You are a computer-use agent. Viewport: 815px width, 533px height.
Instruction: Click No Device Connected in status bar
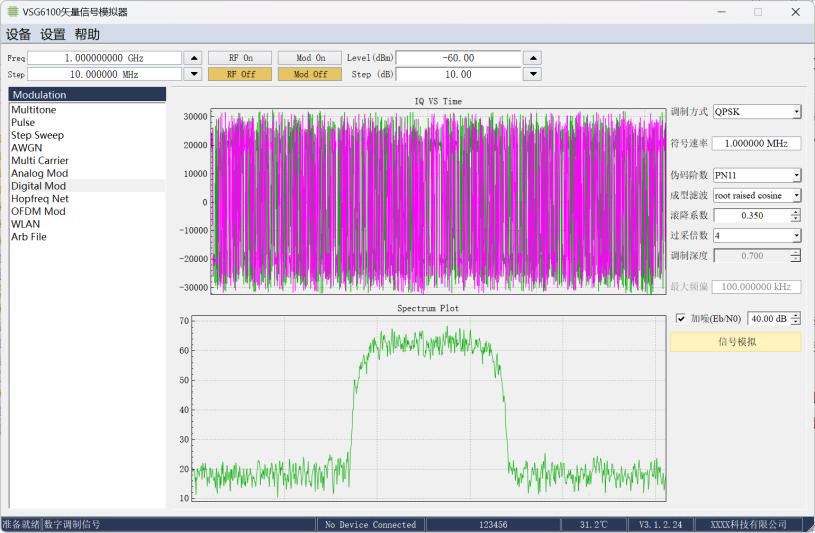[x=371, y=525]
